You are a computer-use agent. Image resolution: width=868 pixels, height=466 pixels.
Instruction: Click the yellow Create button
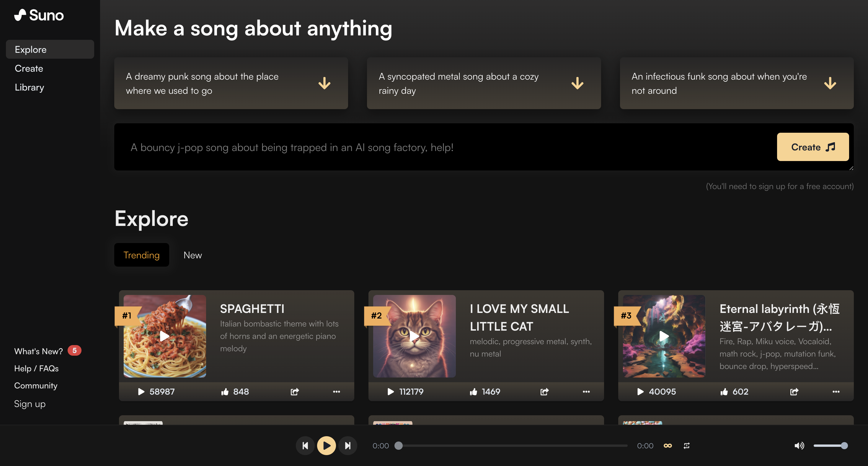812,147
